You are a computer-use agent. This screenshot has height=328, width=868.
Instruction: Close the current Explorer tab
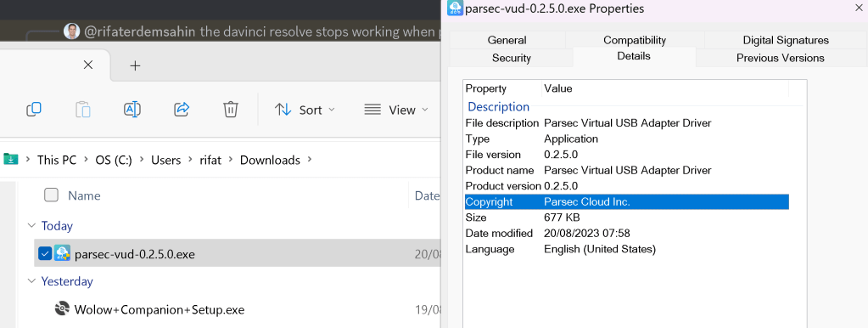coord(87,65)
